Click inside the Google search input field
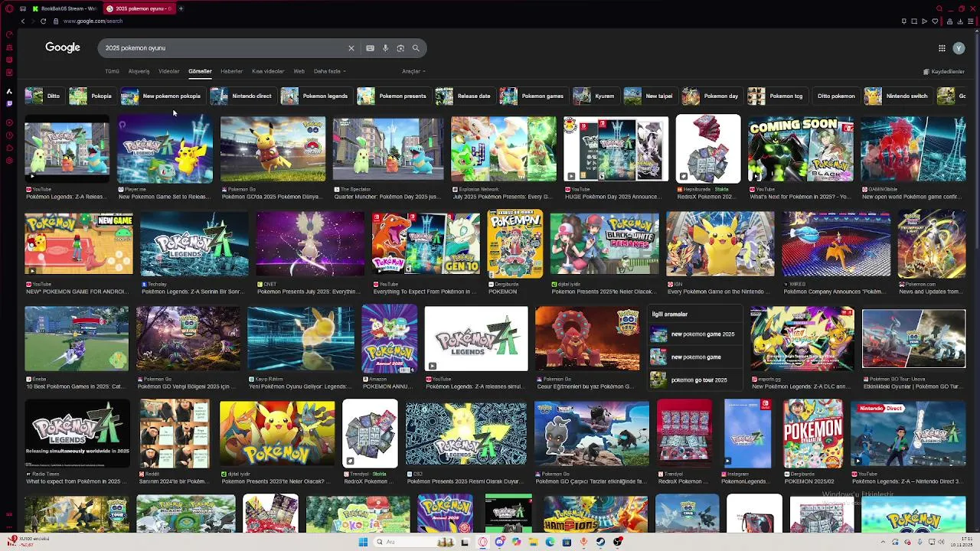Viewport: 980px width, 551px height. (222, 48)
